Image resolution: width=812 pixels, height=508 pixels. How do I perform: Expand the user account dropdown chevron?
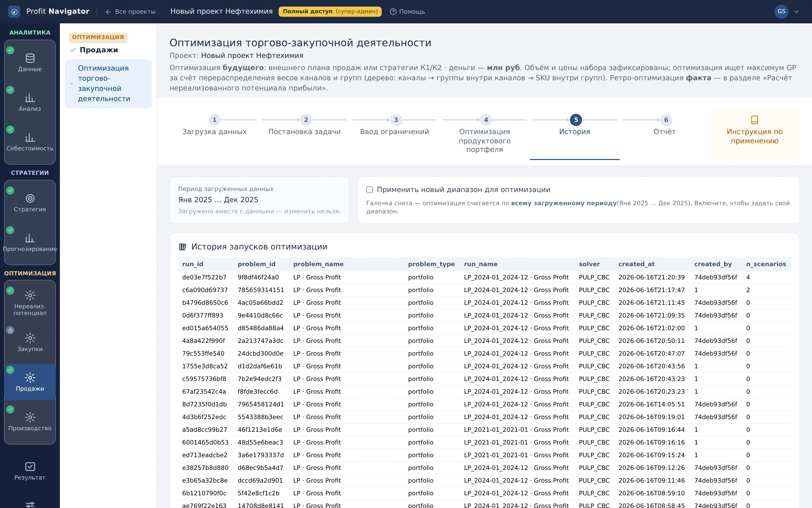(x=796, y=12)
